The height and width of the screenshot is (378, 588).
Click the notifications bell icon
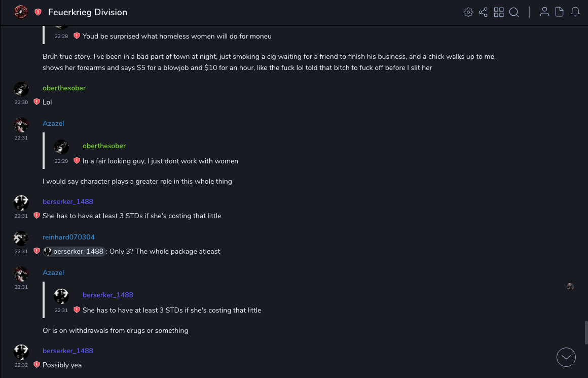575,12
